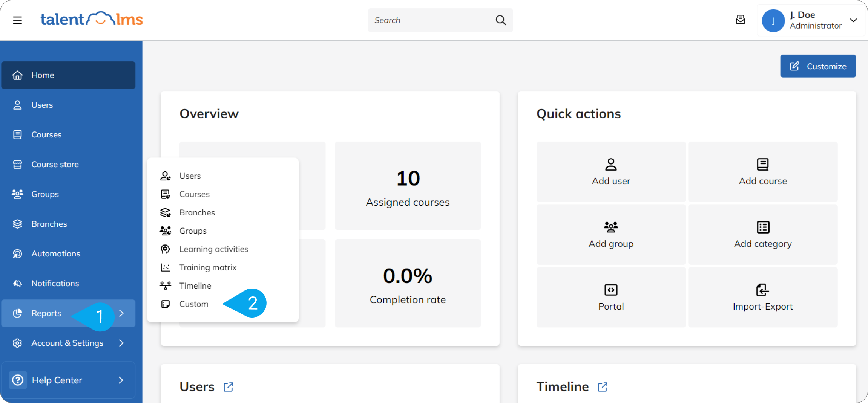Screen dimensions: 868x403
Task: Open the hamburger menu icon
Action: pyautogui.click(x=17, y=20)
